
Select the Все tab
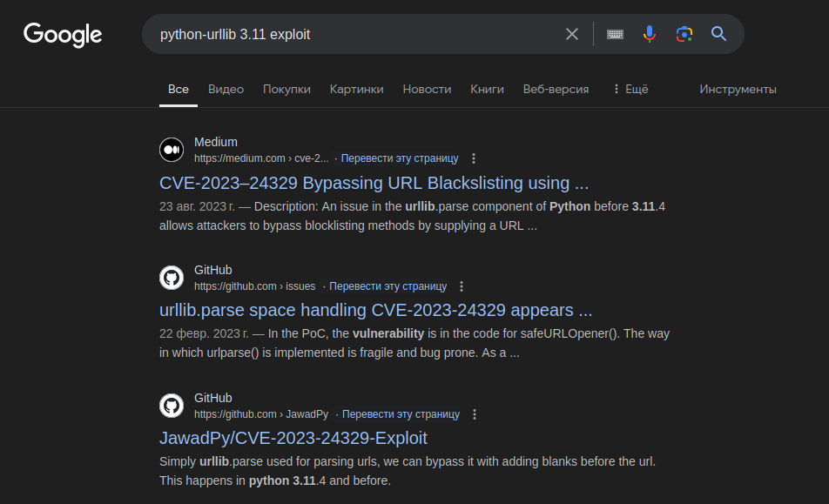(179, 90)
